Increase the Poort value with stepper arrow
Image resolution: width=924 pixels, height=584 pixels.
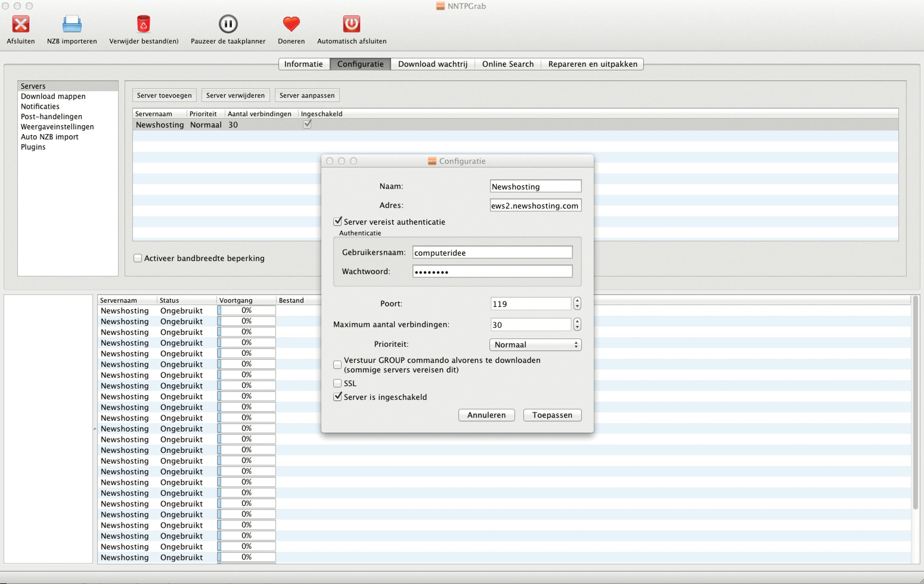point(577,301)
